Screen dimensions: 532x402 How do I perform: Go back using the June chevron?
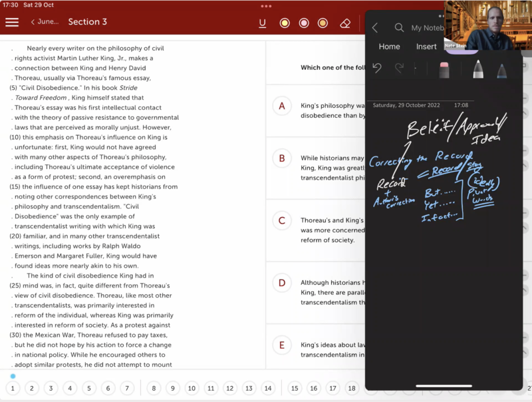coord(45,22)
